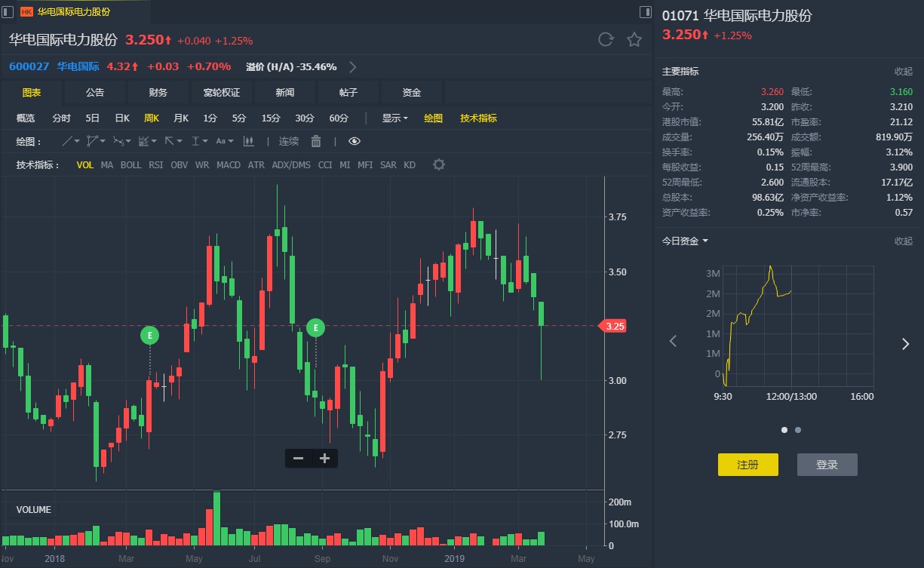Open technical indicator settings gear
Screen dimensions: 924x568
[x=439, y=164]
